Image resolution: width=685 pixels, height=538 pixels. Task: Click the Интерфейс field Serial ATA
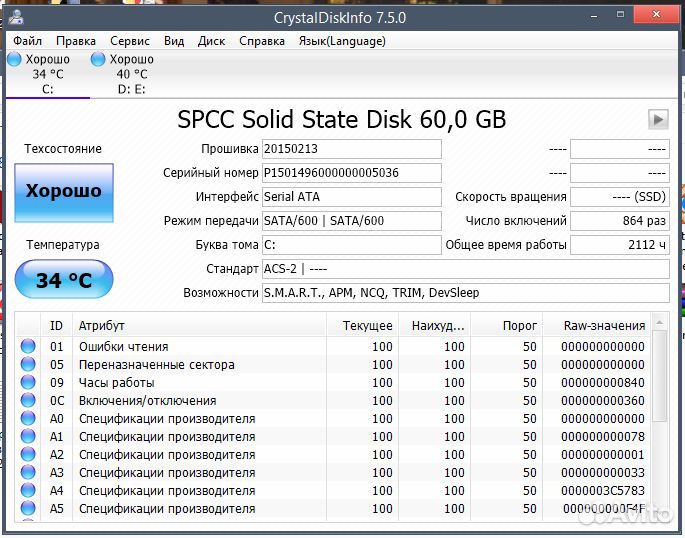coord(352,197)
